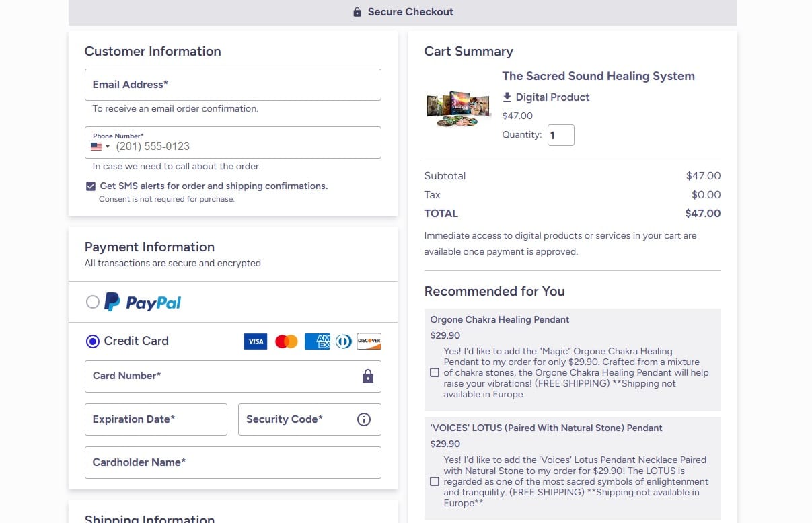The image size is (812, 523).
Task: Focus the Security Code field
Action: coord(309,419)
